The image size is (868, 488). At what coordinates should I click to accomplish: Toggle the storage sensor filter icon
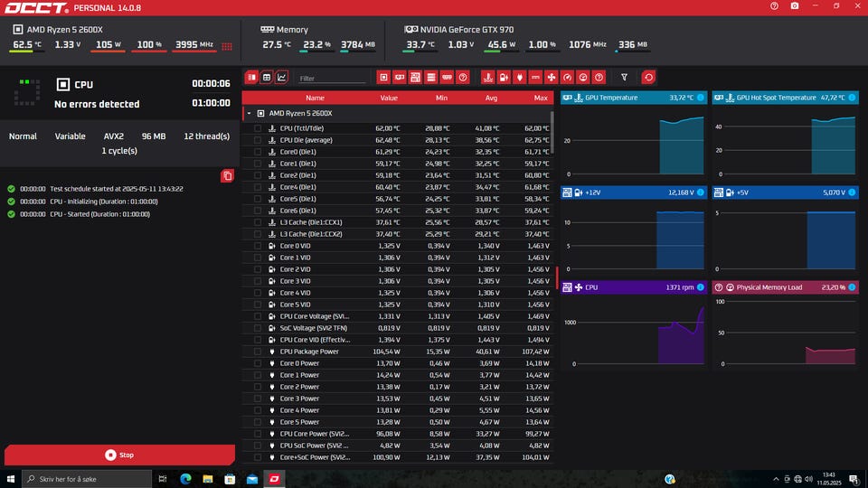click(x=431, y=78)
